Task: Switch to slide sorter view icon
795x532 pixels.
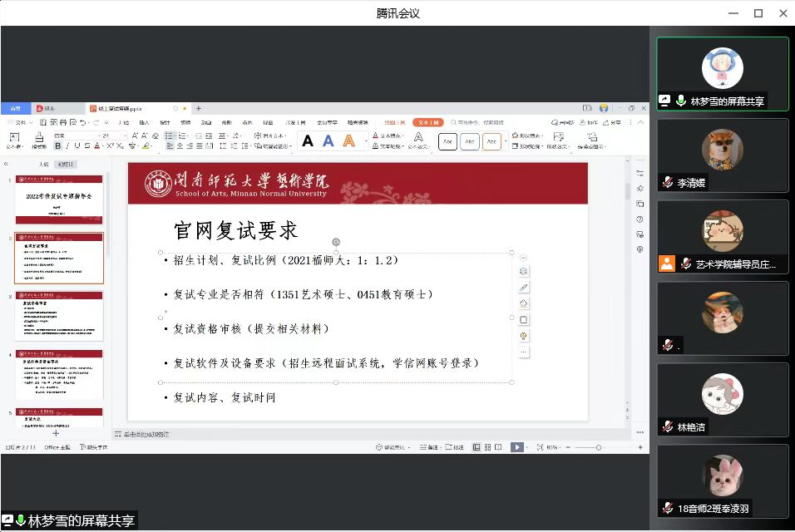Action: tap(487, 447)
